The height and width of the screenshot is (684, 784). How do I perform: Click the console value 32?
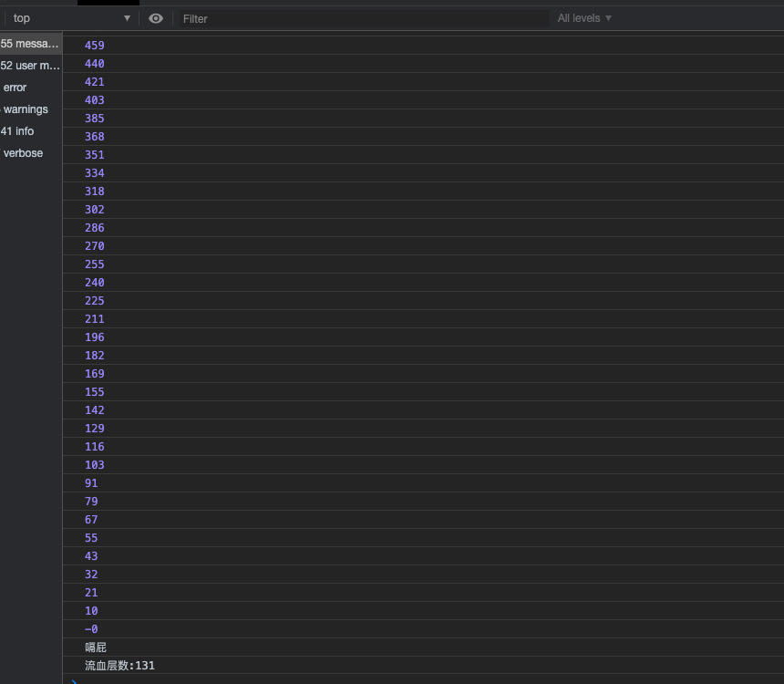click(x=91, y=575)
